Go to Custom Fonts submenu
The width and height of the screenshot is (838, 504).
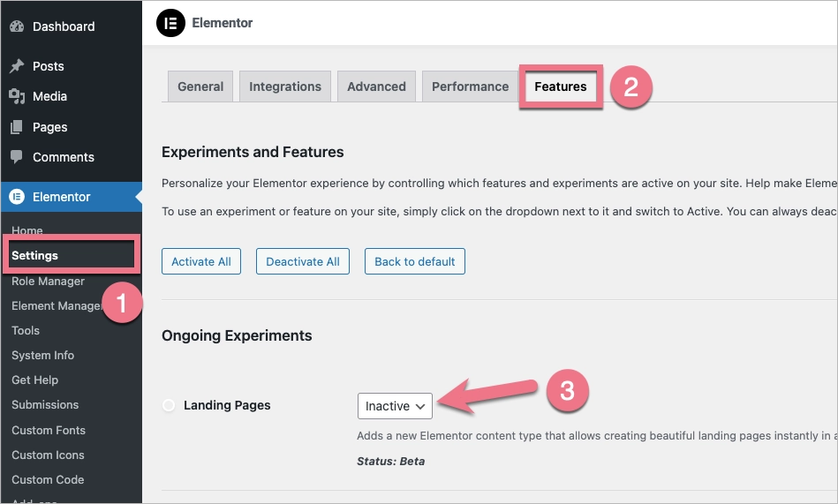tap(49, 431)
